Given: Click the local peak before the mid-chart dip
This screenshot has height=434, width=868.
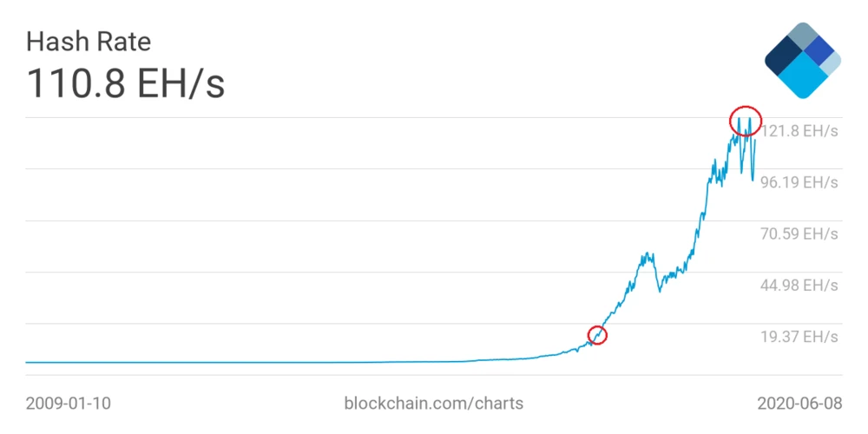Looking at the screenshot, I should tap(645, 255).
